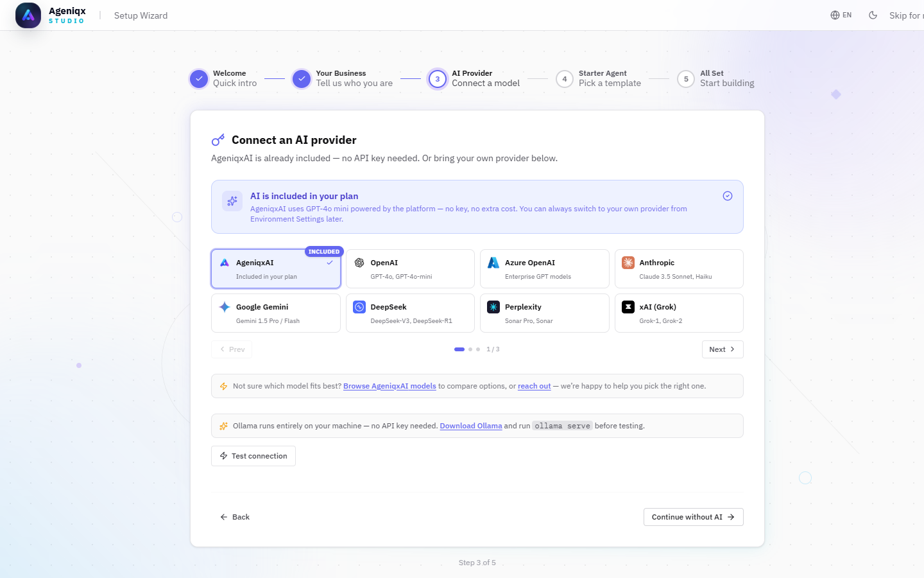Click the INCLUDED badge on the AgeniqxAI card
924x578 pixels.
324,252
